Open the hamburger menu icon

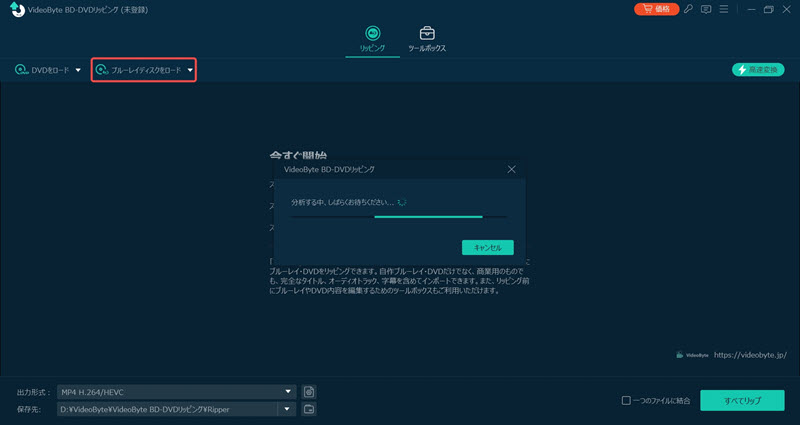[x=723, y=9]
